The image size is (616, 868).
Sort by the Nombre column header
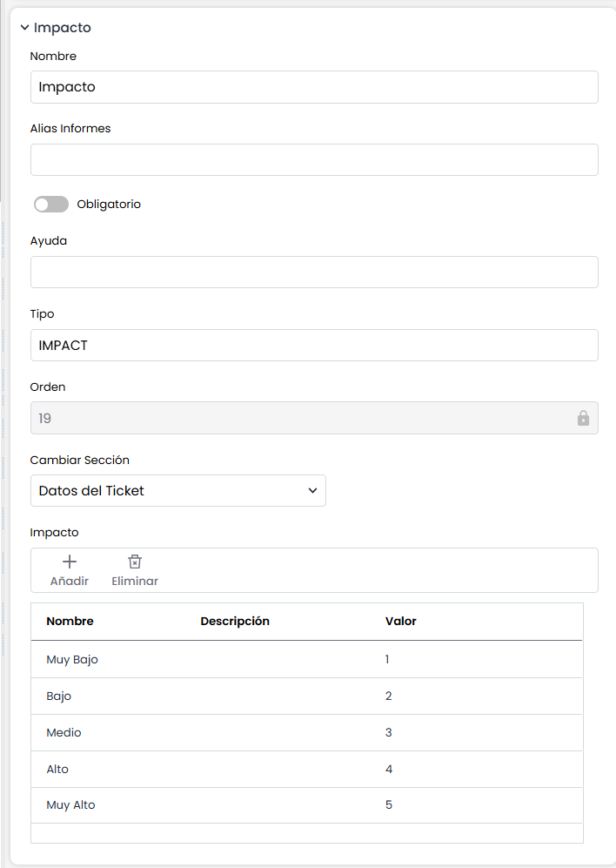[70, 622]
